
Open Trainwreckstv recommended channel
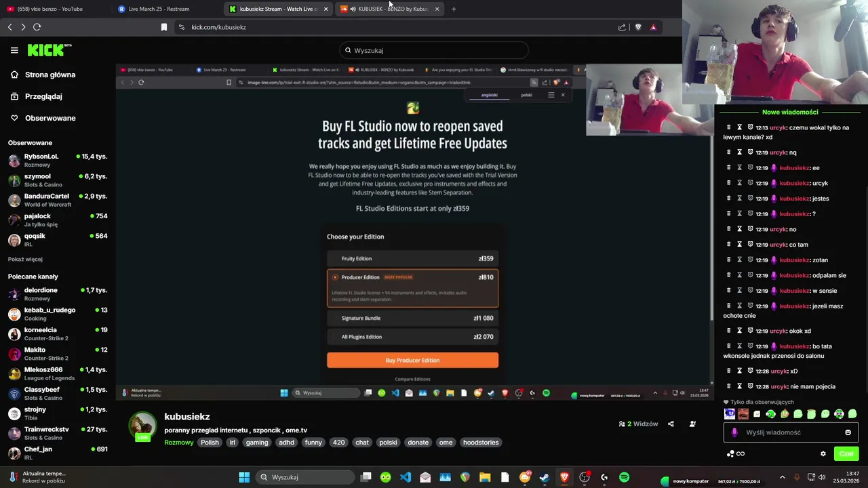coord(58,433)
